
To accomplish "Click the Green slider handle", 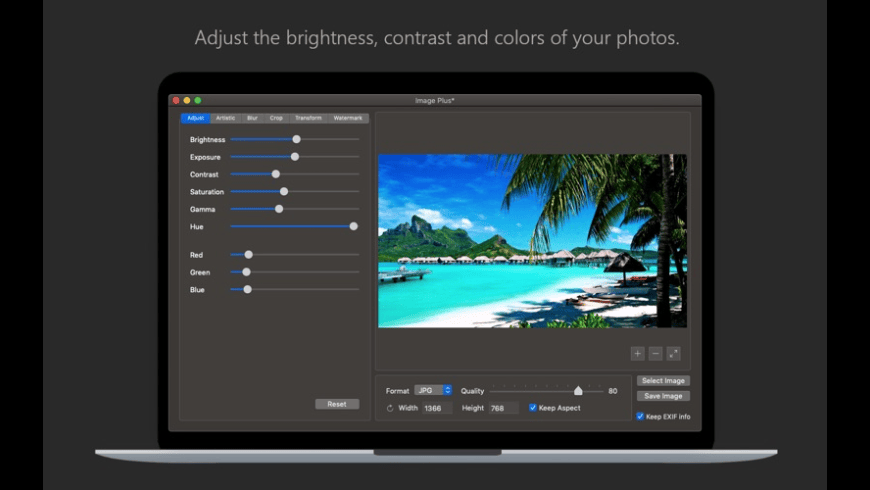I will [246, 272].
